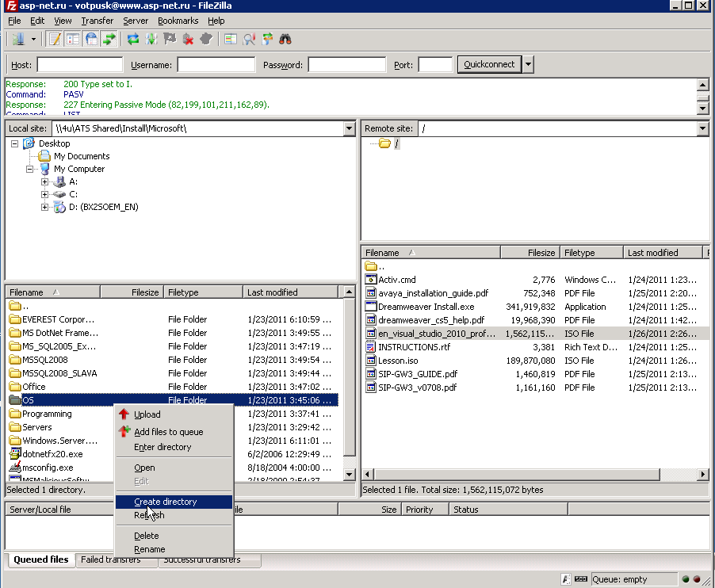715x588 pixels.
Task: Focus the Port input field
Action: [x=435, y=65]
